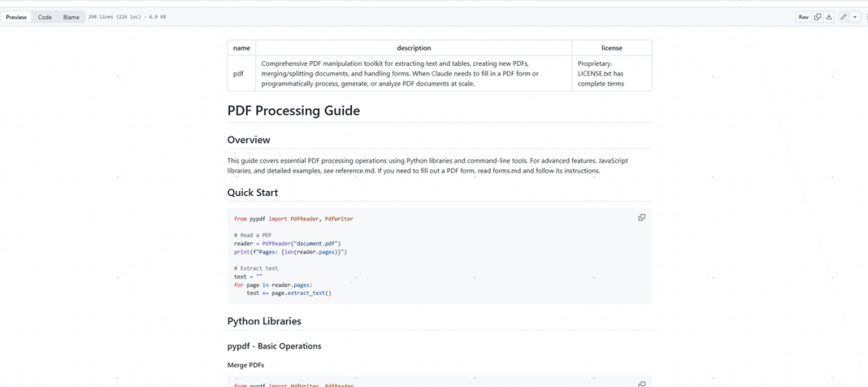The height and width of the screenshot is (387, 868).
Task: Open the Blame view tab
Action: tap(72, 17)
